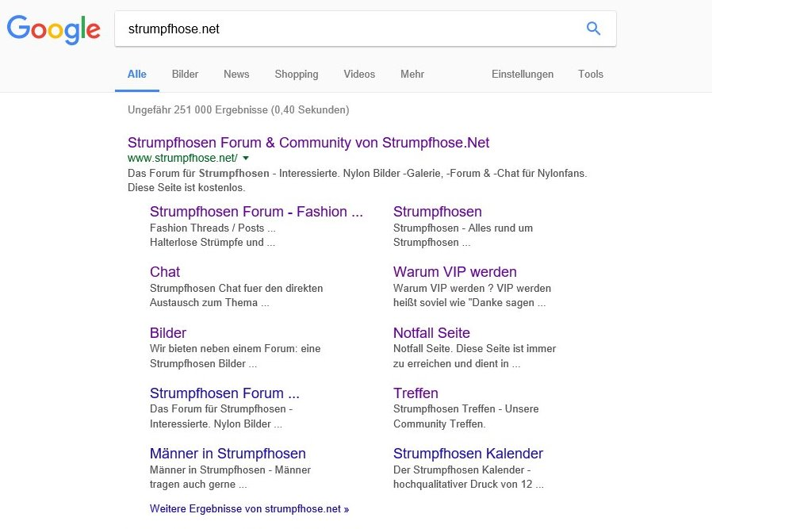Open the main Strumpfhosen Forum & Community result

click(308, 143)
